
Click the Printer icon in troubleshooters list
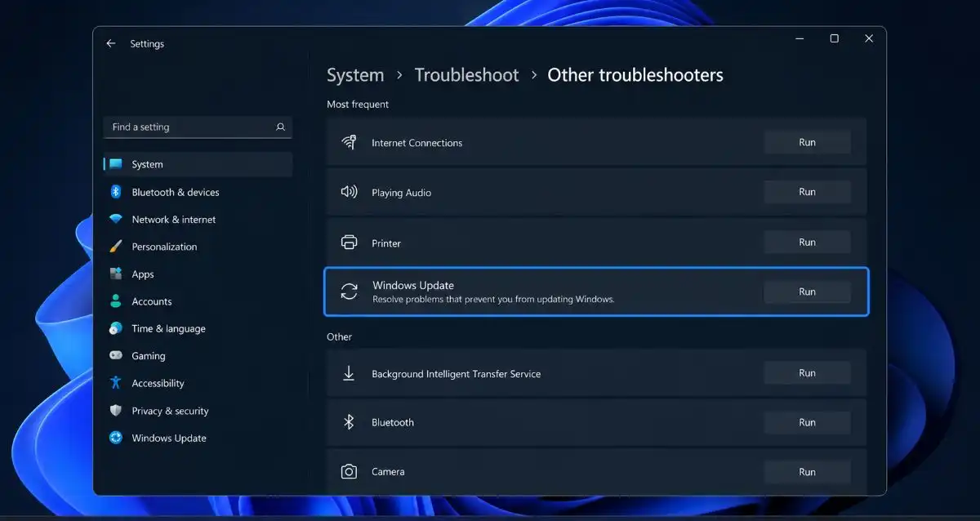349,243
